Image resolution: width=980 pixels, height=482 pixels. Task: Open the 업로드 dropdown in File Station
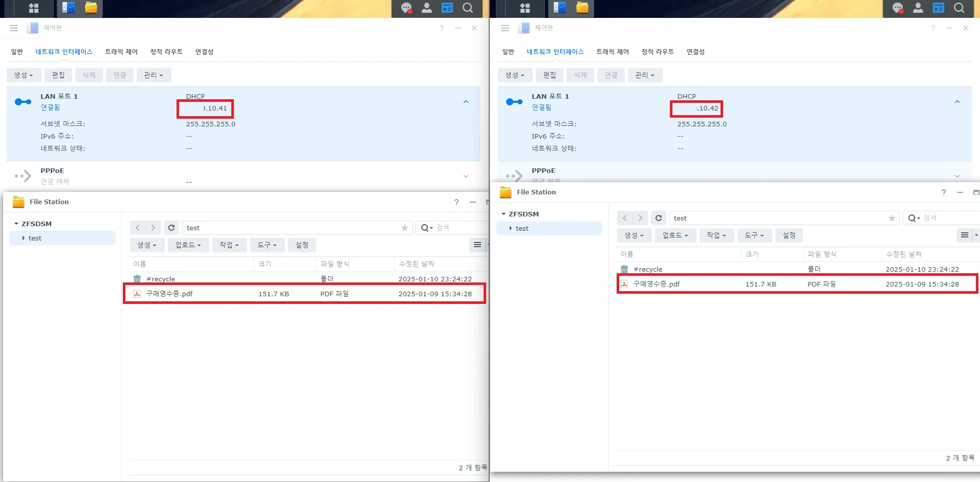pos(187,245)
